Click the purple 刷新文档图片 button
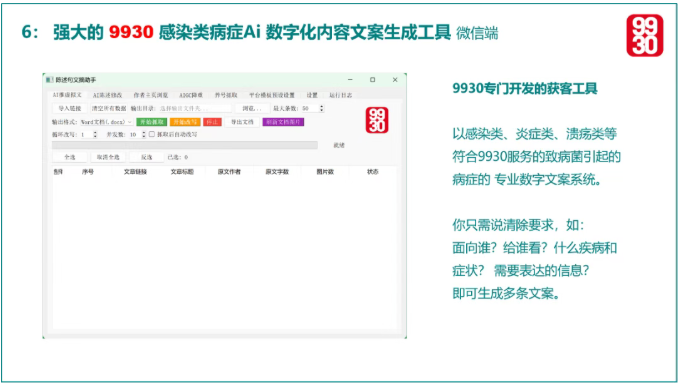The height and width of the screenshot is (385, 680). point(283,122)
